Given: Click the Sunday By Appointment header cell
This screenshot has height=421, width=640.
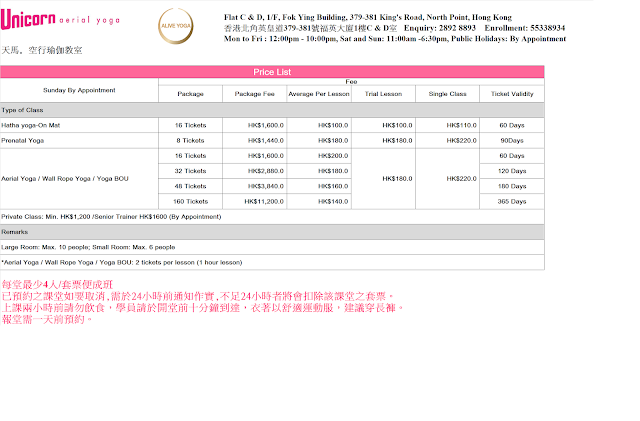Looking at the screenshot, I should click(x=79, y=90).
